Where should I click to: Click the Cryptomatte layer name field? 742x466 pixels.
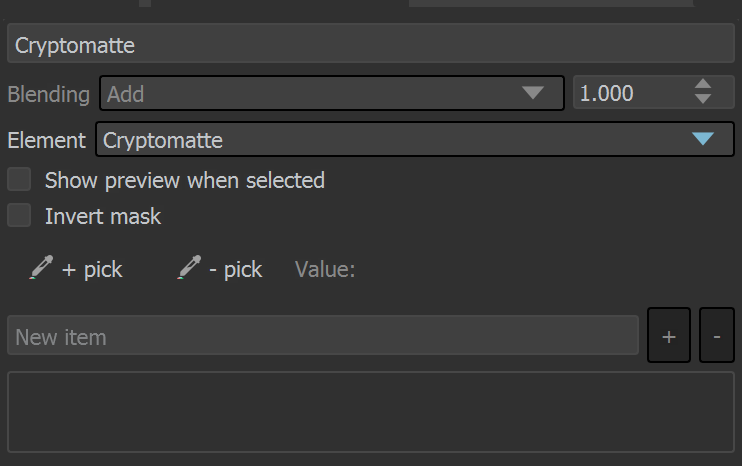click(371, 44)
